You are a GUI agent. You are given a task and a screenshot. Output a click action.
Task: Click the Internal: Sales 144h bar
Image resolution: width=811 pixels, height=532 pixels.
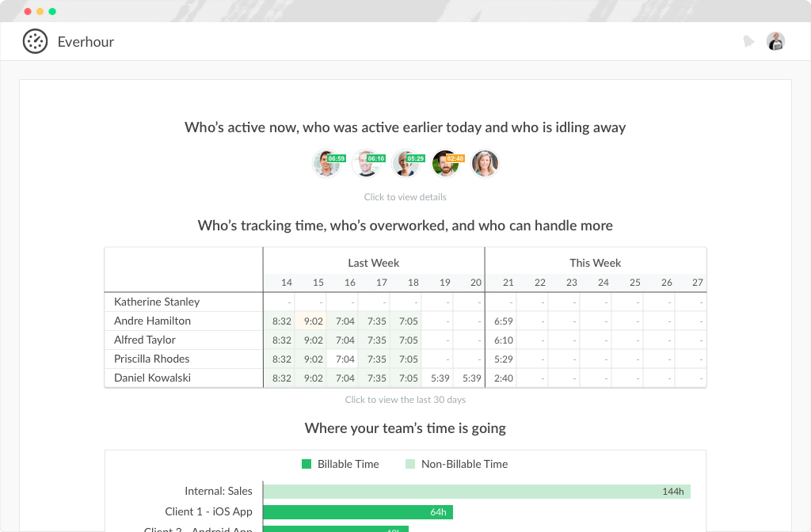pos(476,491)
